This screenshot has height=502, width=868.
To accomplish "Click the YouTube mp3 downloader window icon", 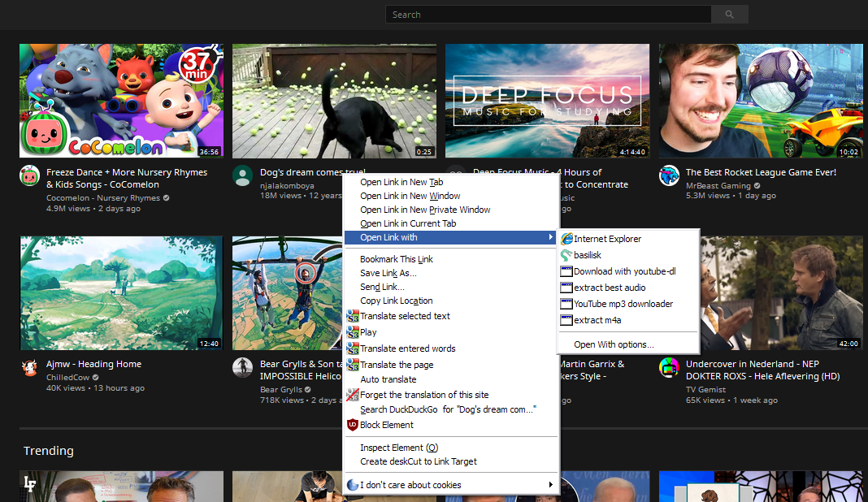I will (566, 304).
